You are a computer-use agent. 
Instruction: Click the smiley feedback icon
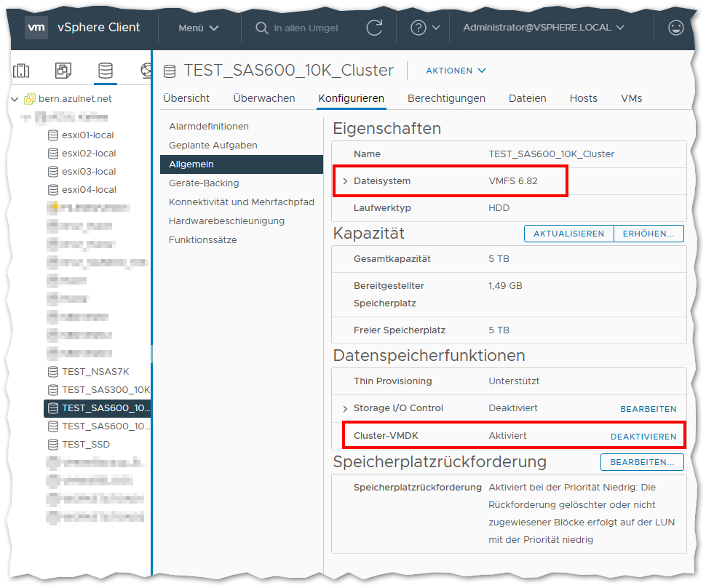coord(676,28)
